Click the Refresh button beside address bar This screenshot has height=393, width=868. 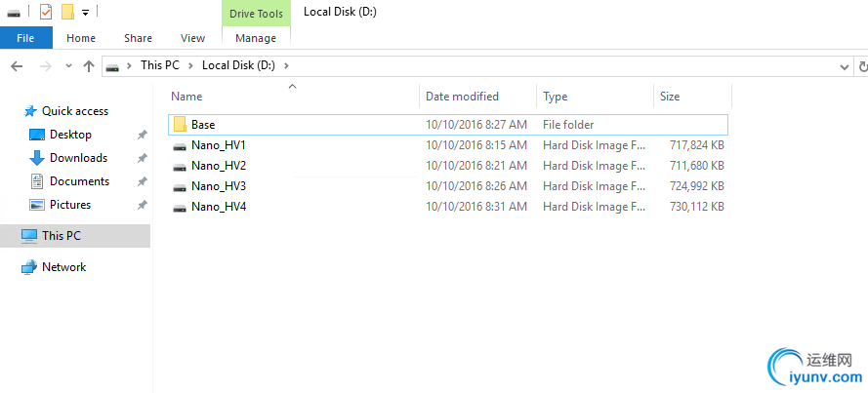(x=861, y=65)
